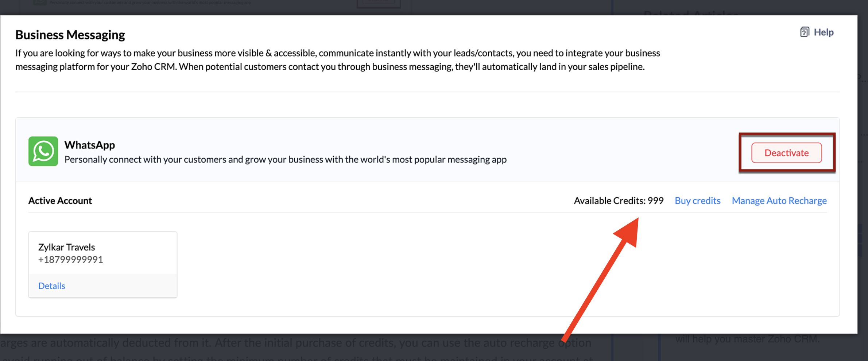Open Manage Auto Recharge settings
Screen dimensions: 868x361
point(779,201)
